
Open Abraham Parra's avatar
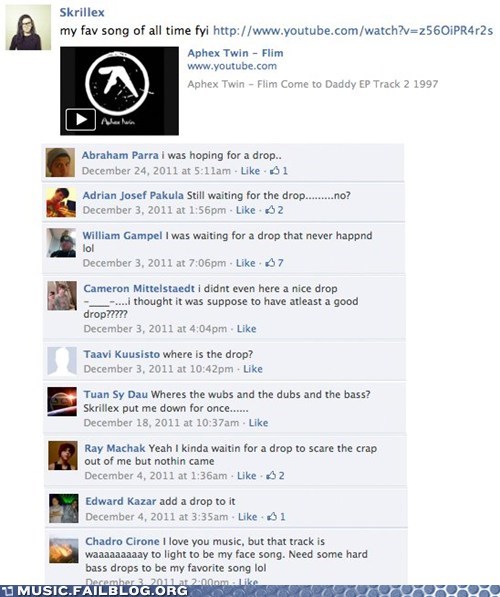tap(60, 163)
